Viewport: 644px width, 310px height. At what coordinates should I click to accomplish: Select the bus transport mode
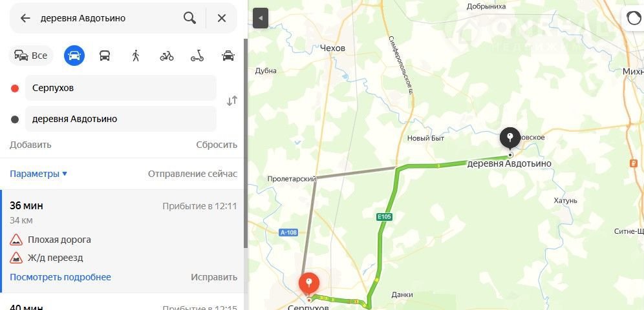tap(105, 56)
